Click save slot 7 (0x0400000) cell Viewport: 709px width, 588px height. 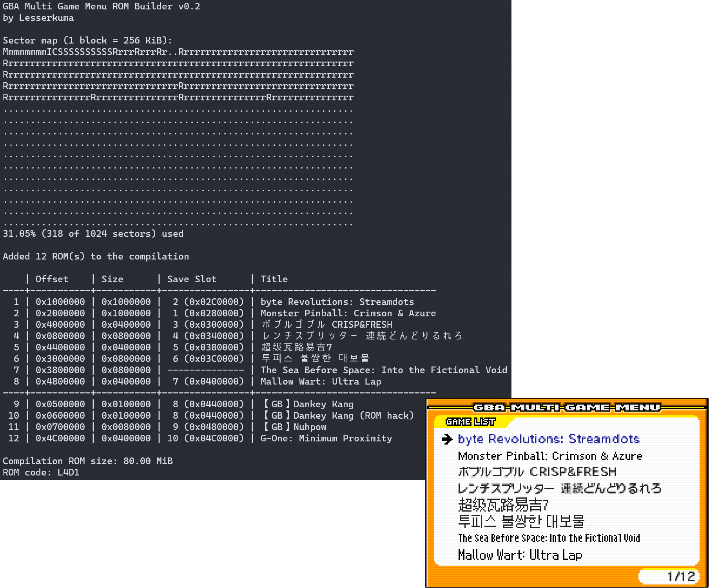pyautogui.click(x=208, y=381)
